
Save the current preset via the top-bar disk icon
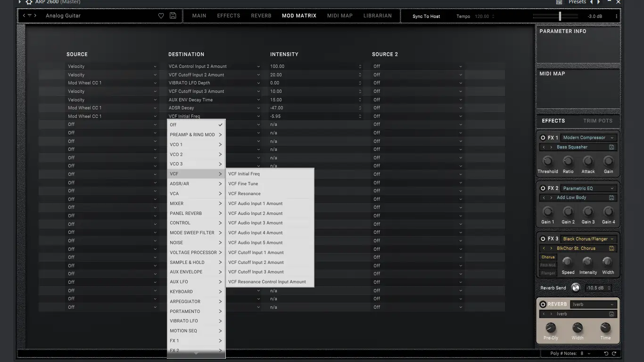[173, 16]
